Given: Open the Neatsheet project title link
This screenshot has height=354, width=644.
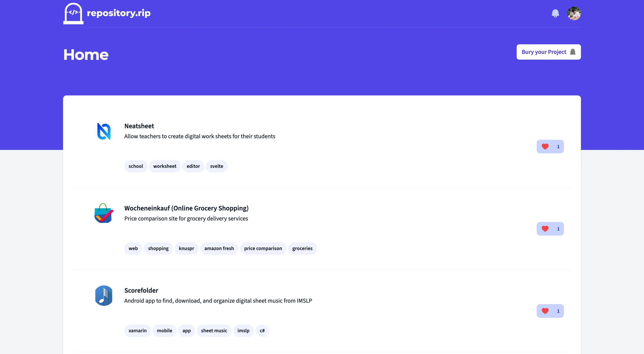Looking at the screenshot, I should coord(139,126).
